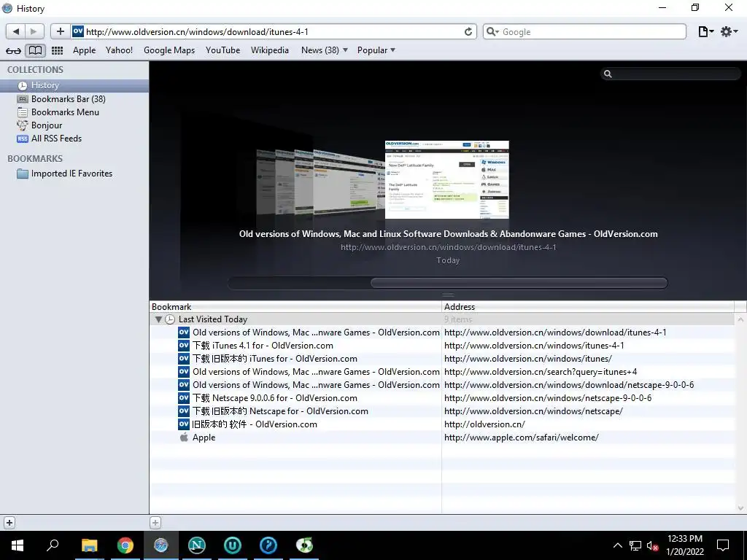
Task: Go back with the Back arrow button
Action: (16, 31)
